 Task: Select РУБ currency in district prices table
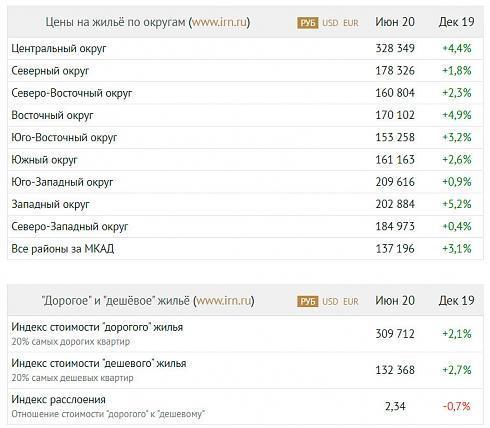[x=308, y=23]
